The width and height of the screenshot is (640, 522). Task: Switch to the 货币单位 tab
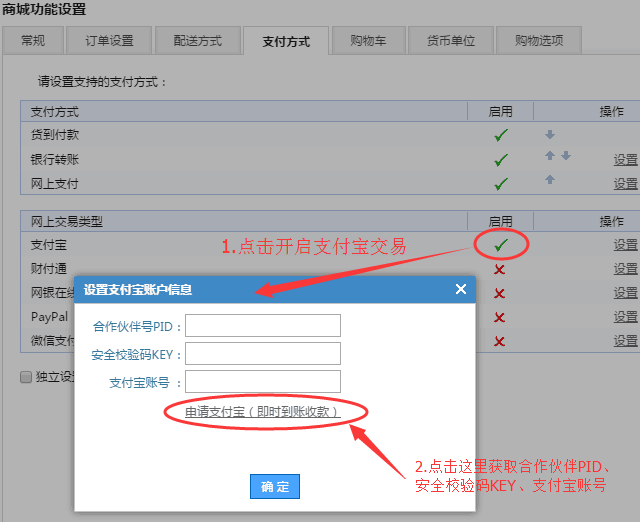click(451, 40)
